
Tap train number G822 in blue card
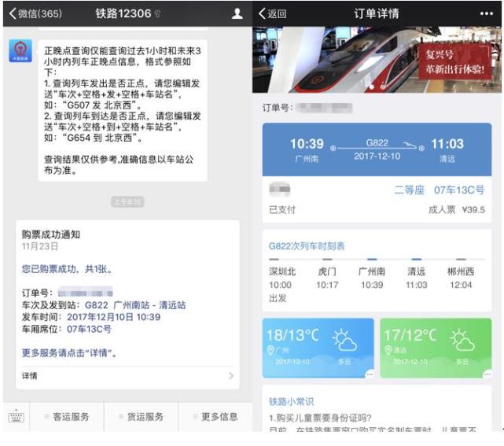(x=377, y=143)
